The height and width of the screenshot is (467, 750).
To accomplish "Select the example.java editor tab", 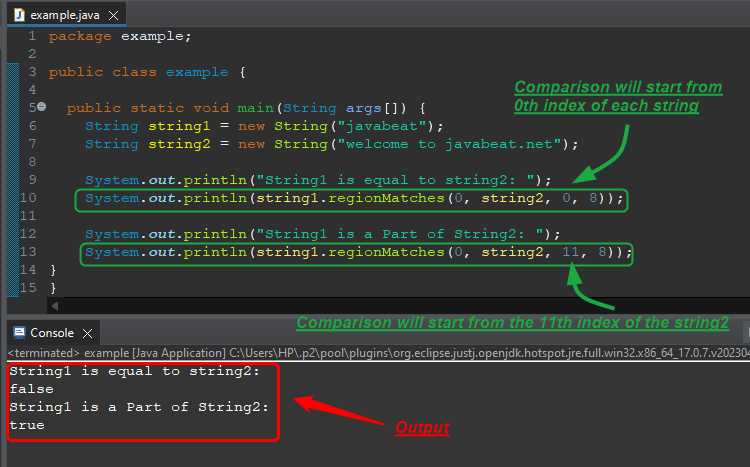I will click(x=66, y=15).
